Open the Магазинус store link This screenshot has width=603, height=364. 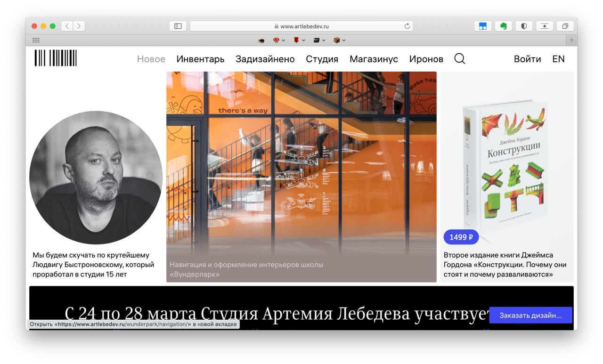pos(374,59)
